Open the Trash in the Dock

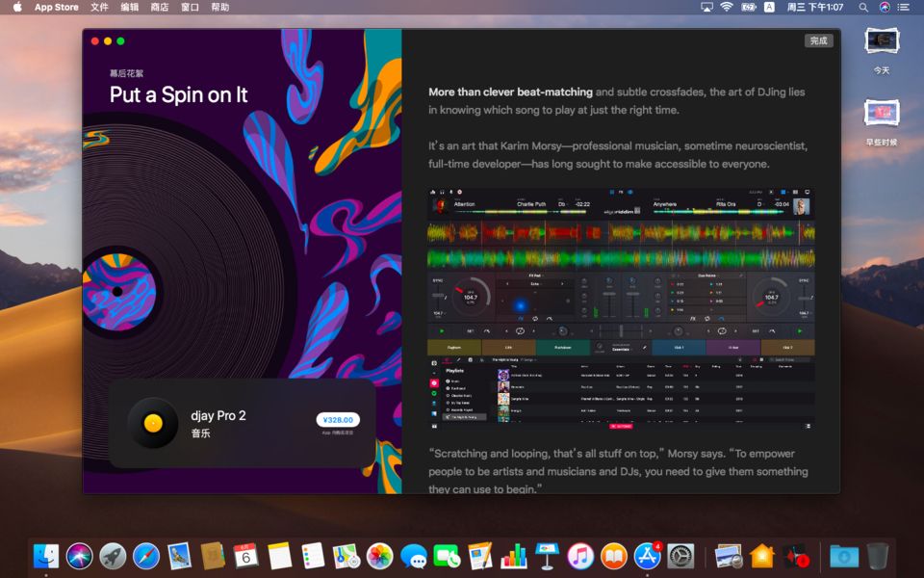point(878,556)
